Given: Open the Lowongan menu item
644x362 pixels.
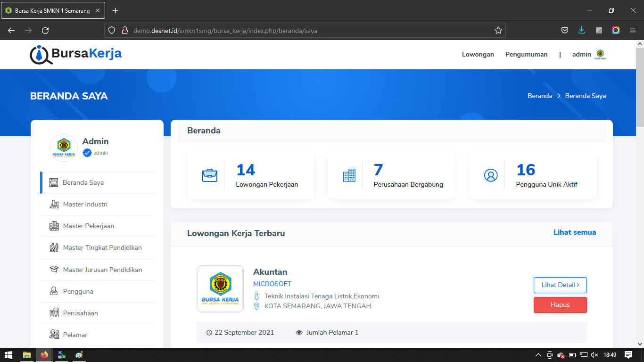Looking at the screenshot, I should [x=478, y=54].
